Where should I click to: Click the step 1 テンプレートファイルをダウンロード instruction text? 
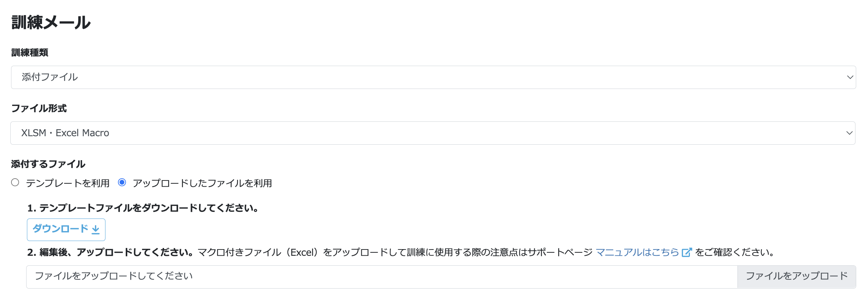(143, 208)
